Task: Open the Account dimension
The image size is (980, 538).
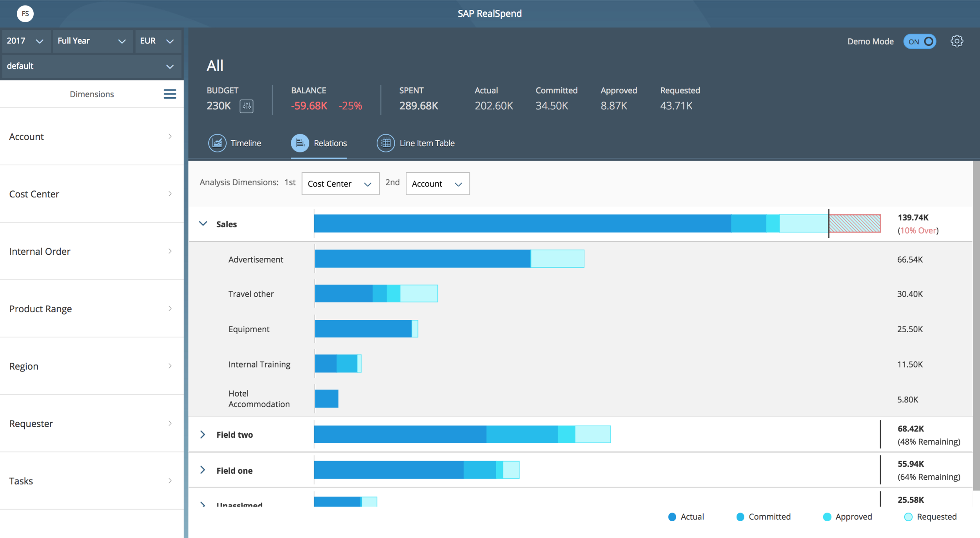Action: pyautogui.click(x=92, y=136)
